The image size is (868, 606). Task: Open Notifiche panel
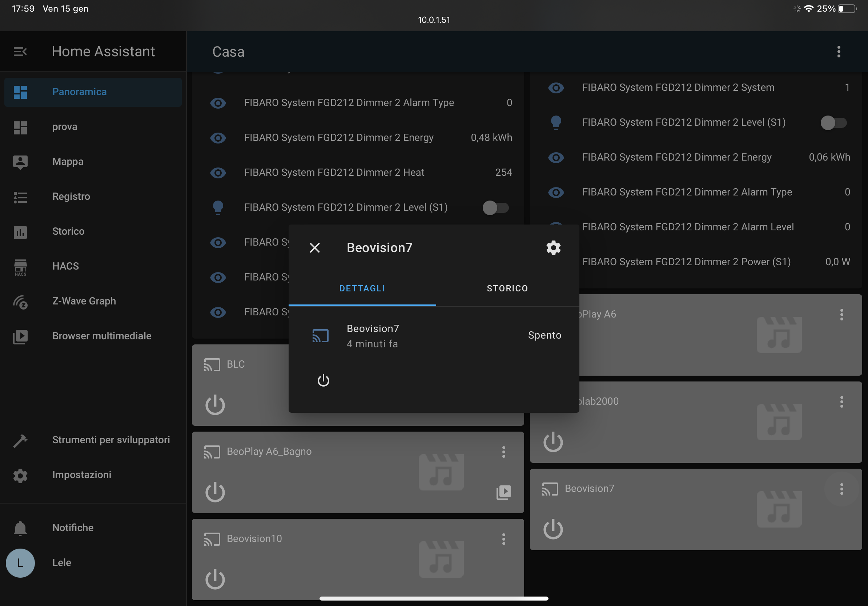tap(73, 528)
